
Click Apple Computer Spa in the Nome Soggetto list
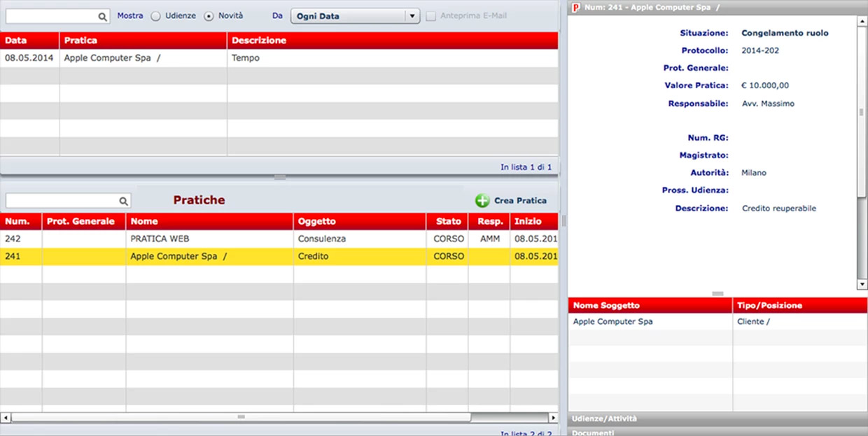[613, 321]
